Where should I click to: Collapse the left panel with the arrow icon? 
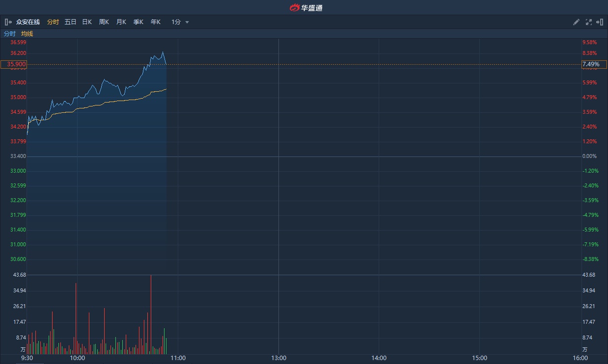pyautogui.click(x=8, y=22)
